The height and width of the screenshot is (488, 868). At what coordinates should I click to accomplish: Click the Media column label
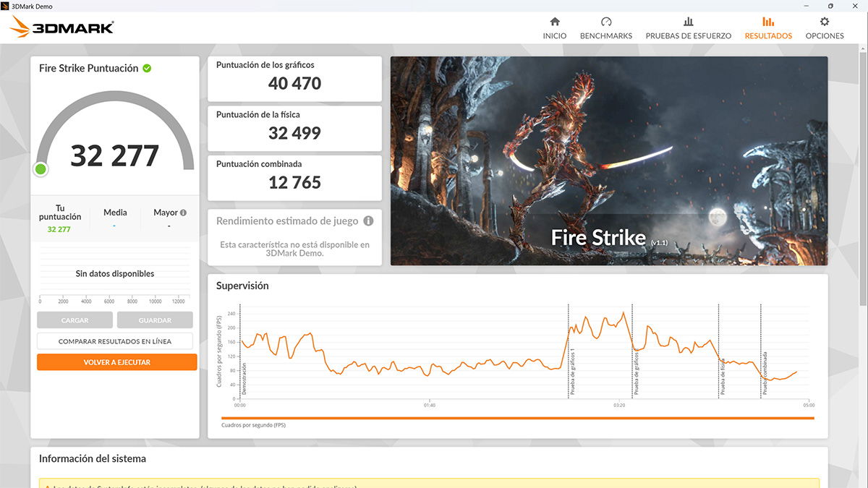pos(115,213)
